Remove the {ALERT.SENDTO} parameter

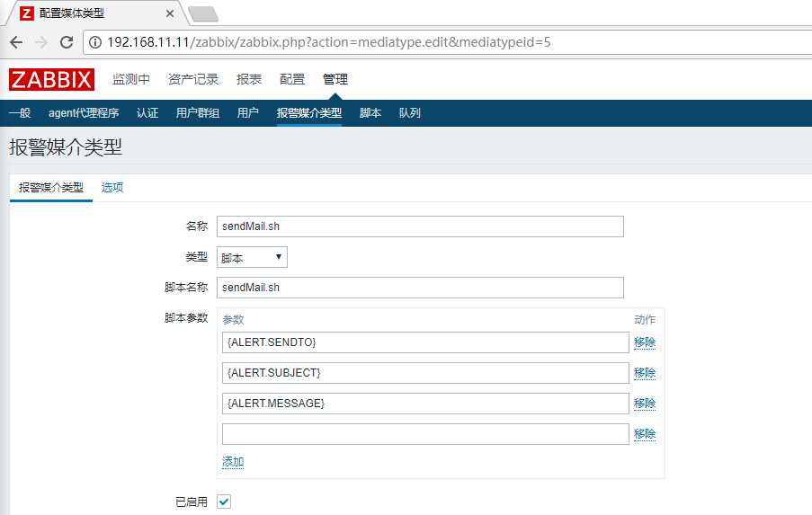click(645, 342)
